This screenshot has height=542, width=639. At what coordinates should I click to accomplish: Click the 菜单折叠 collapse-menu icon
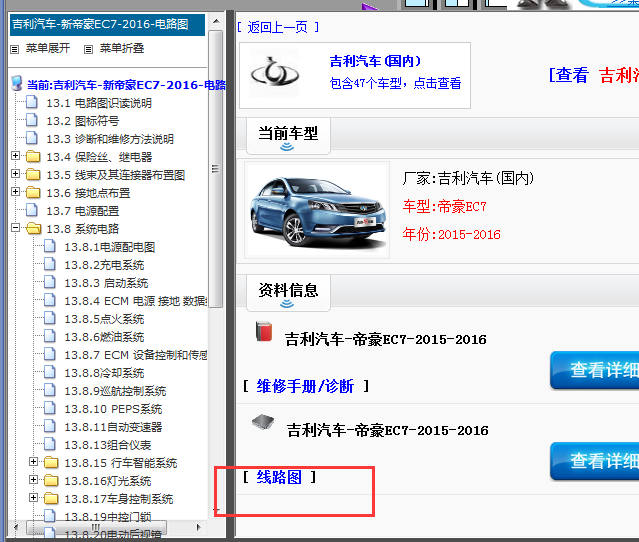pos(88,49)
